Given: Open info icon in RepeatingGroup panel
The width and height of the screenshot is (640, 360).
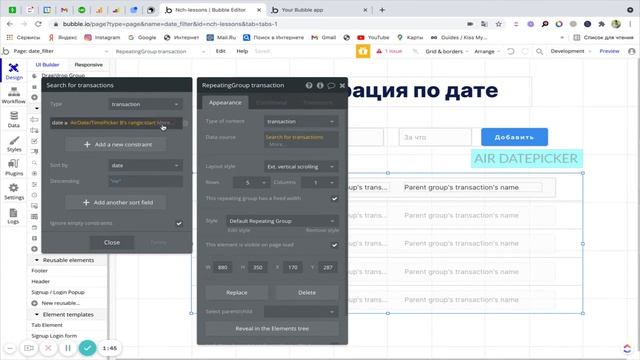Looking at the screenshot, I should (x=320, y=85).
